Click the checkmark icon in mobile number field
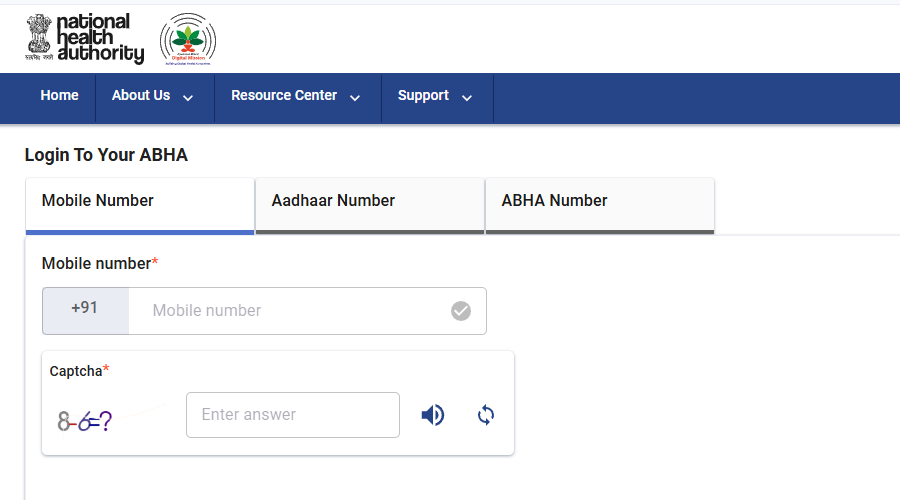This screenshot has width=900, height=500. [x=461, y=311]
